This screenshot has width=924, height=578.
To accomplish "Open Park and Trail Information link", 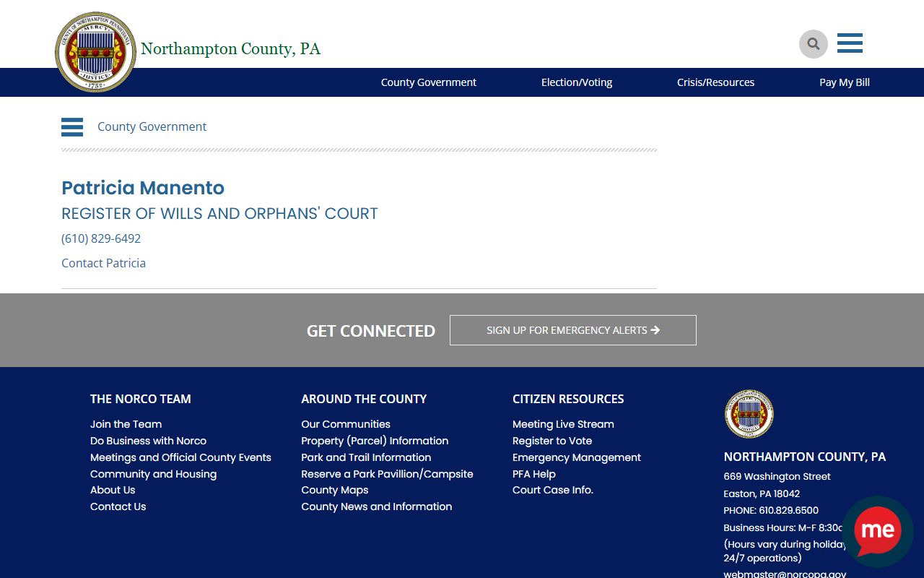I will 366,457.
